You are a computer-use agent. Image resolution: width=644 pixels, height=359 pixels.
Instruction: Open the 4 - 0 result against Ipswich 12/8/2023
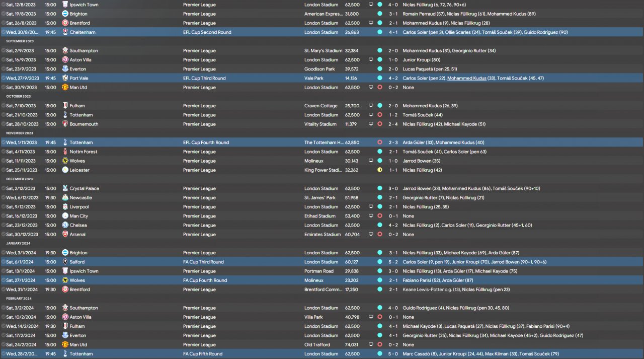[x=393, y=5]
